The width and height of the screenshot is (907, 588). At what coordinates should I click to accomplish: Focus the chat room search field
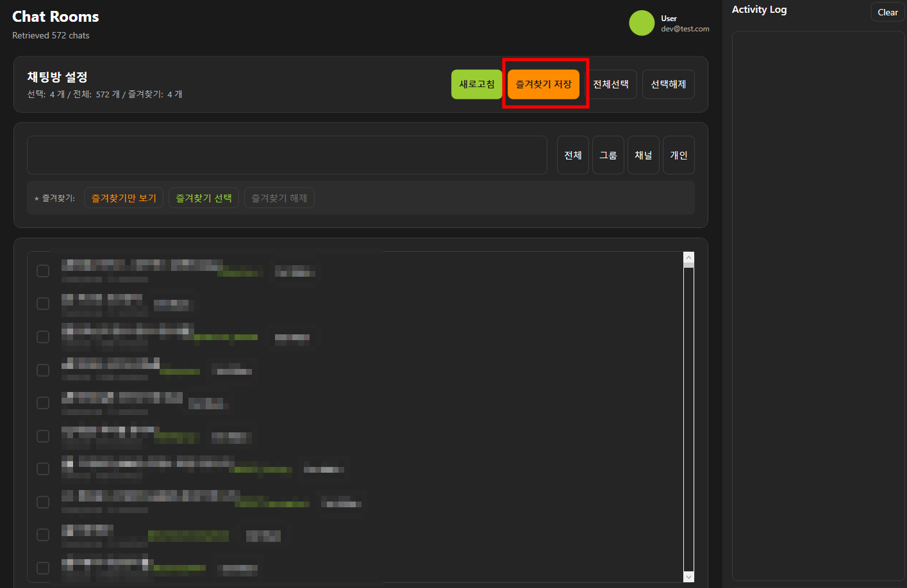pos(287,155)
